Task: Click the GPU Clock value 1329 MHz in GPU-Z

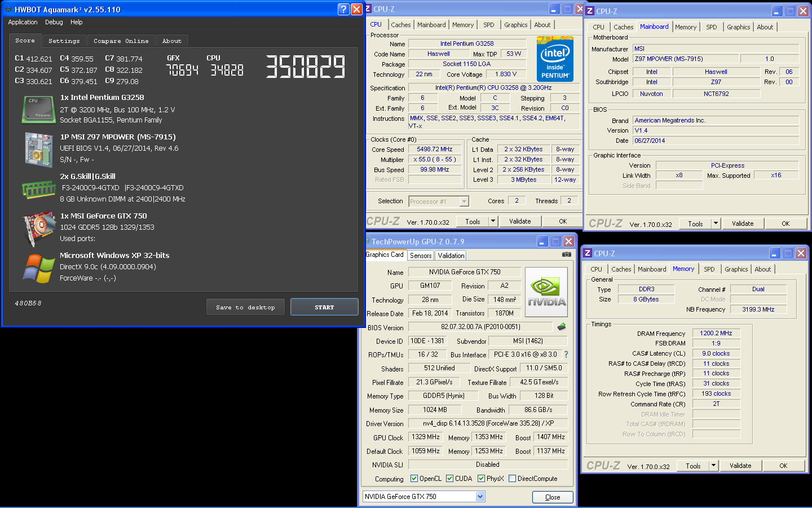Action: click(426, 437)
